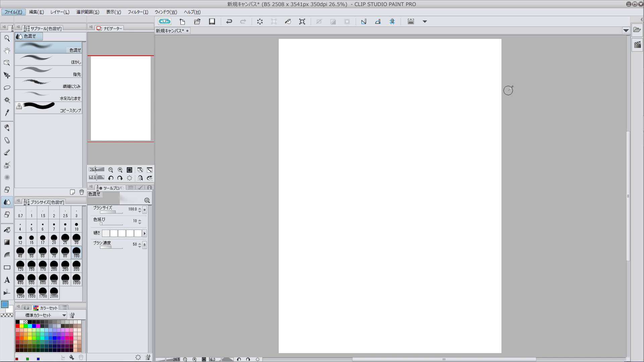Screen dimensions: 644x362
Task: Select the ぼかし blur sub tool
Action: pyautogui.click(x=49, y=60)
